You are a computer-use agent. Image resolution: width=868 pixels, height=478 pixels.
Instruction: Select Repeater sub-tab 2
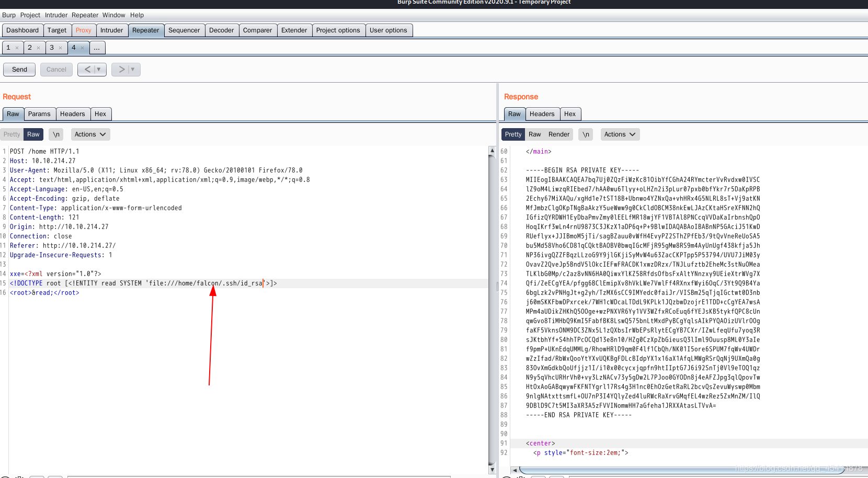click(x=30, y=48)
